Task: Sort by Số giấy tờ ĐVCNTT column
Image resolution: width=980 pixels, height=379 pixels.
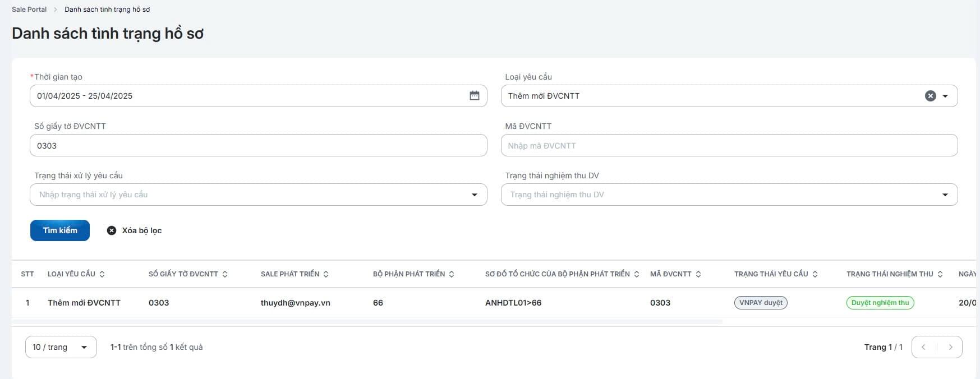Action: pos(225,274)
